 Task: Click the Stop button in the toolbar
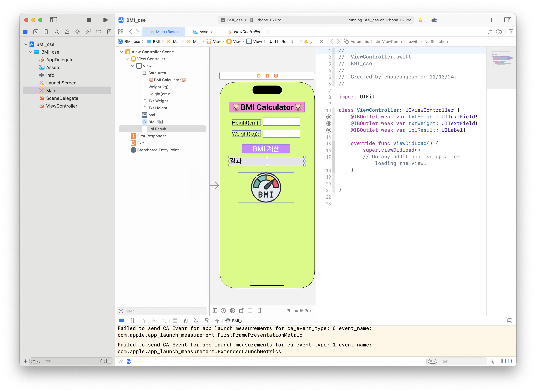pyautogui.click(x=89, y=20)
